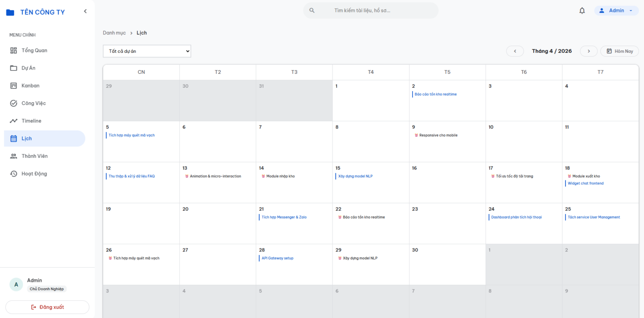Focus the Tìm kiếm tài liệu search field
Image resolution: width=644 pixels, height=318 pixels.
click(x=371, y=10)
